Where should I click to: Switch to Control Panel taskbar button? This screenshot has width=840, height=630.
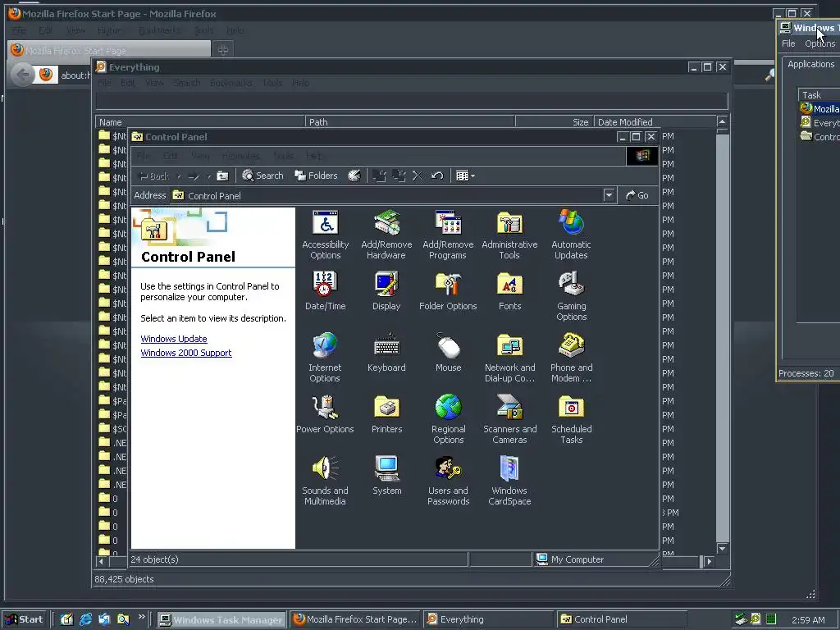pos(622,619)
